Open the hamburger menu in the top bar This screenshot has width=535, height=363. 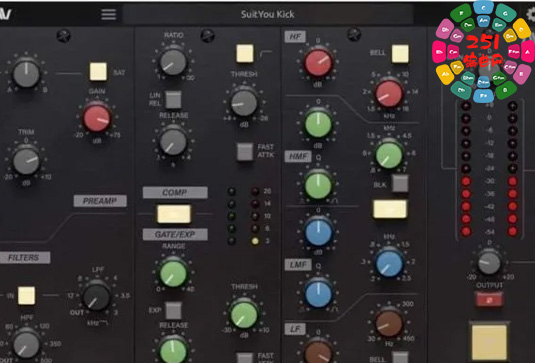pos(109,14)
